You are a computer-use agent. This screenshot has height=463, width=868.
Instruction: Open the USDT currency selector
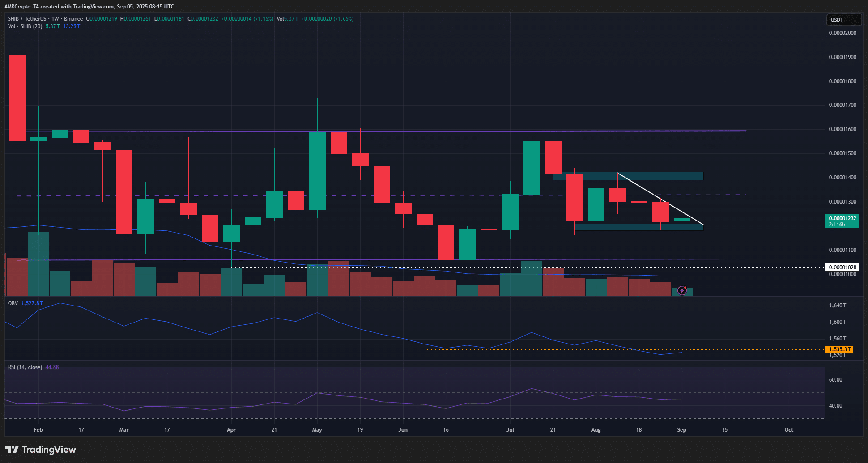tap(843, 20)
